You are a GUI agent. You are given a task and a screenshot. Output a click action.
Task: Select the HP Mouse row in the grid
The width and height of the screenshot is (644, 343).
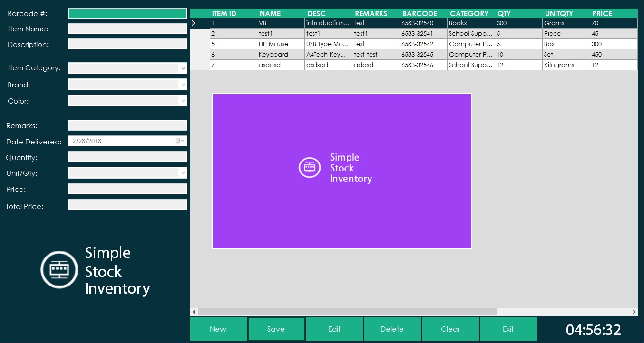281,44
